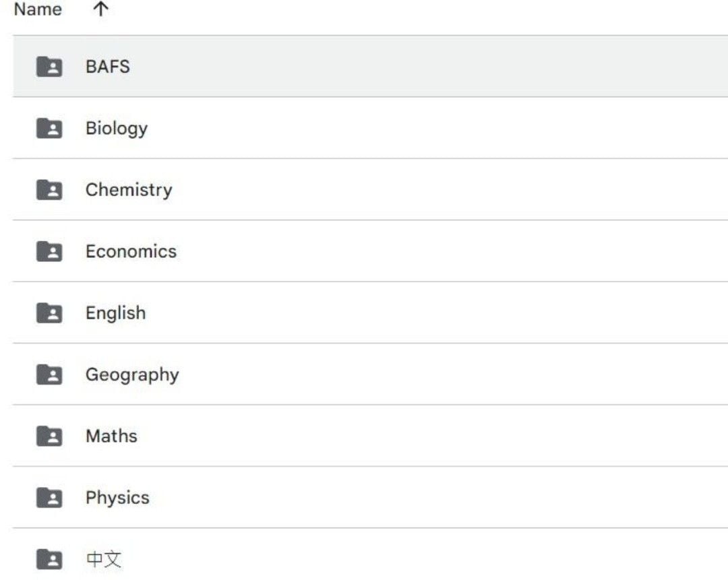Screen dimensions: 728x580
Task: Click the shared folder icon beside Maths
Action: (49, 436)
